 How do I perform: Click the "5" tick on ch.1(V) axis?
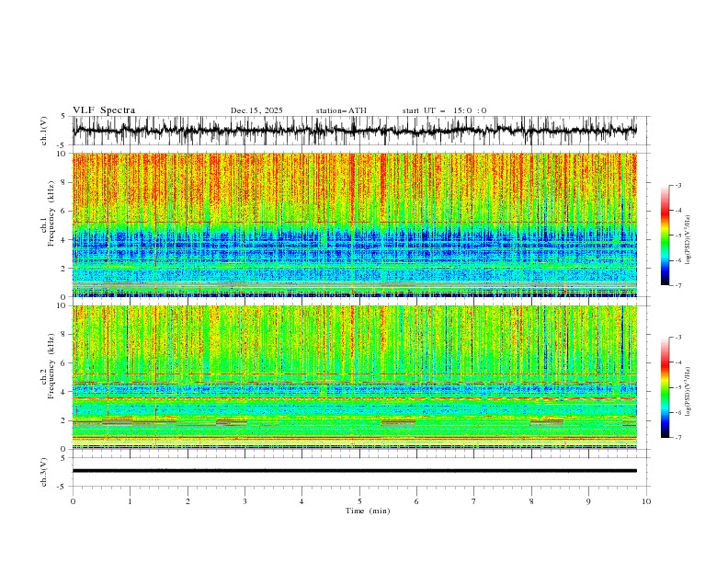(63, 117)
